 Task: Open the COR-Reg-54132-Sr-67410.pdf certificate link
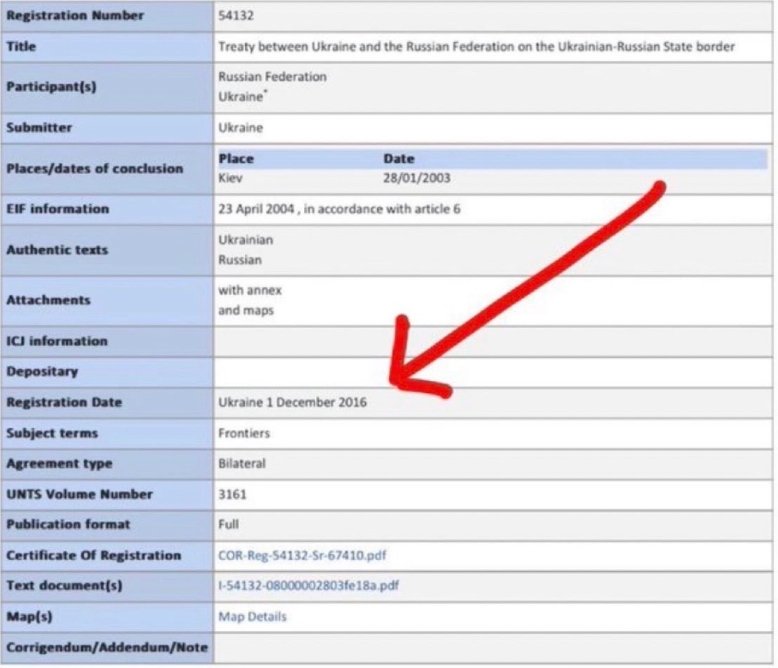pos(302,555)
